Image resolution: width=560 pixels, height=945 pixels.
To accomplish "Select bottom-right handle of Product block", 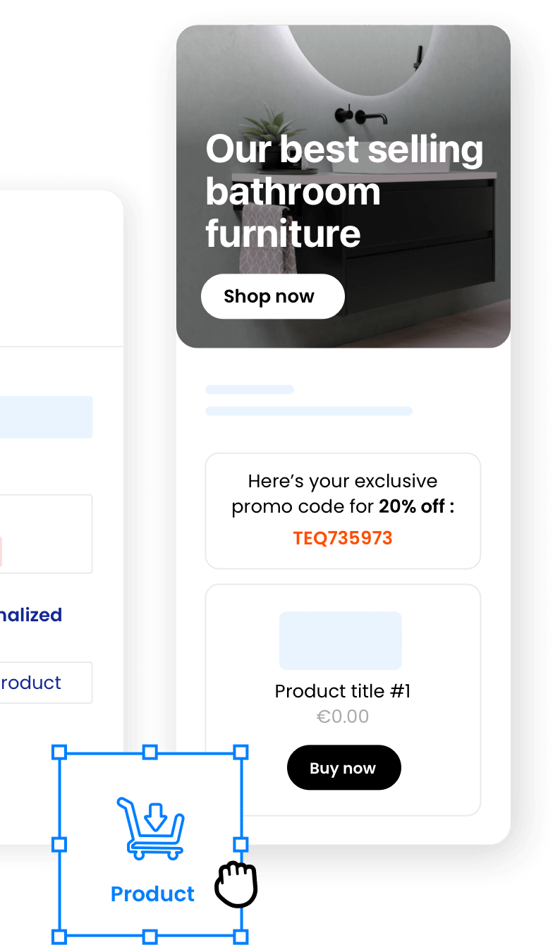I will tap(241, 937).
